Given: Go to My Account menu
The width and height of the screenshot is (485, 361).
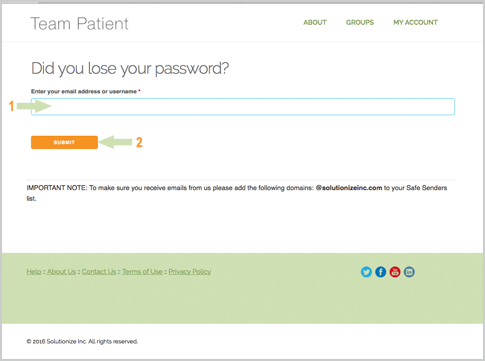Looking at the screenshot, I should [x=415, y=22].
